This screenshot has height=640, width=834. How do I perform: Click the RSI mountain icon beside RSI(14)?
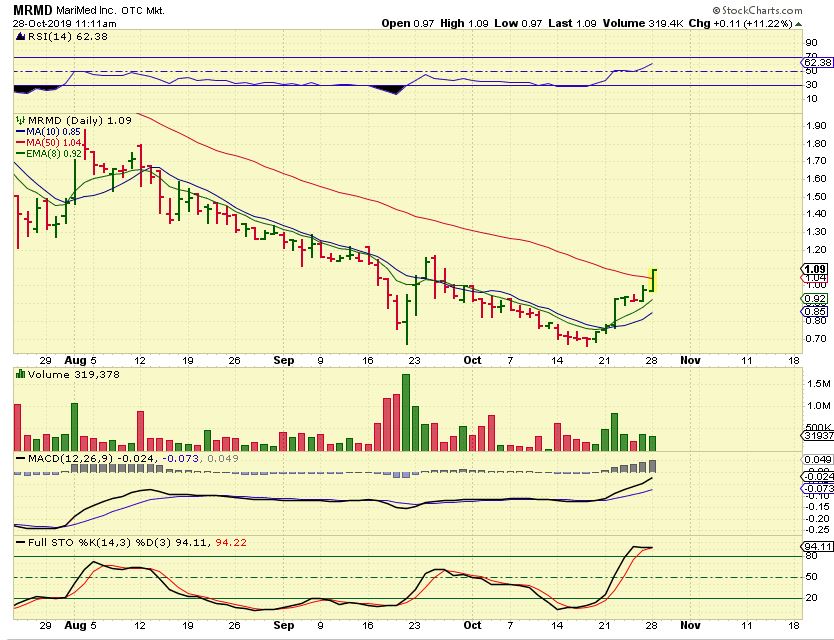pyautogui.click(x=20, y=37)
